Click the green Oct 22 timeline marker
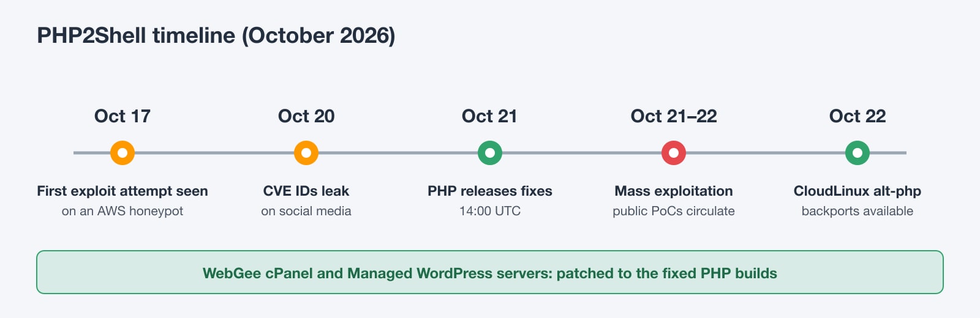Viewport: 980px width, 318px height. (858, 153)
